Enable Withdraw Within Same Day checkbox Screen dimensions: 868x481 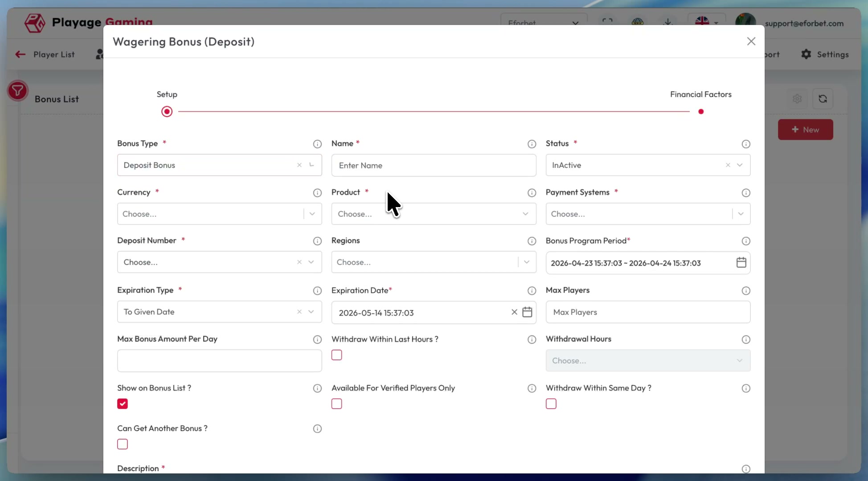[551, 404]
